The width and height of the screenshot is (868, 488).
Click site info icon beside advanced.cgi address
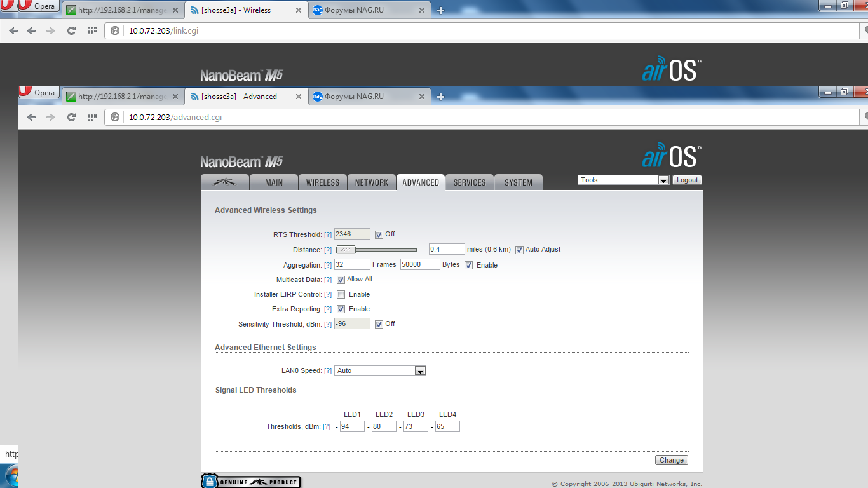(x=115, y=117)
